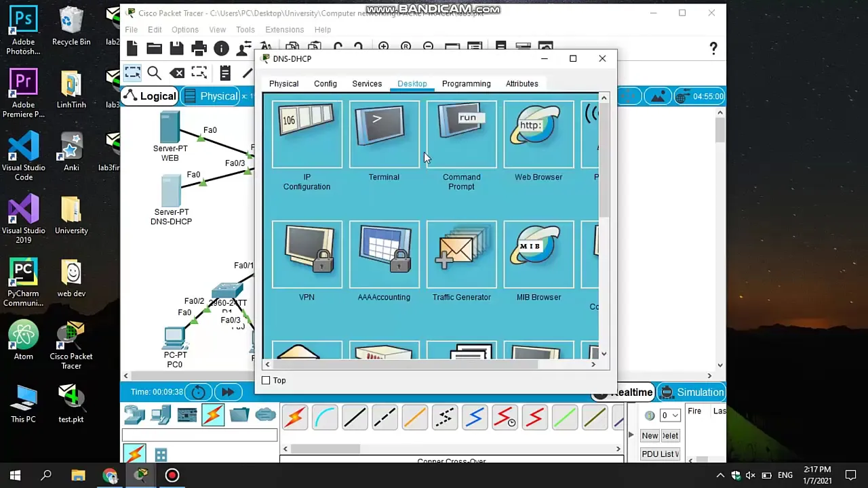Choose the Resize Shape tool
Screen dimensions: 868x488
[x=199, y=73]
